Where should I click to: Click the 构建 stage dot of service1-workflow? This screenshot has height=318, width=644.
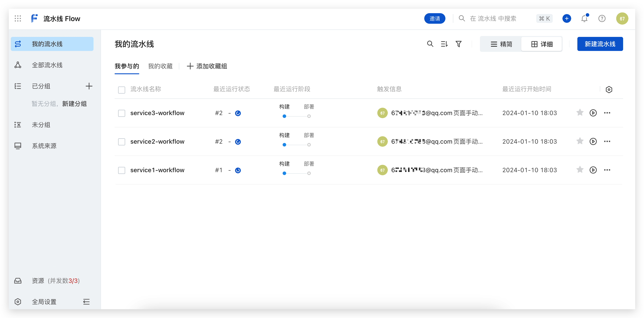tap(284, 173)
